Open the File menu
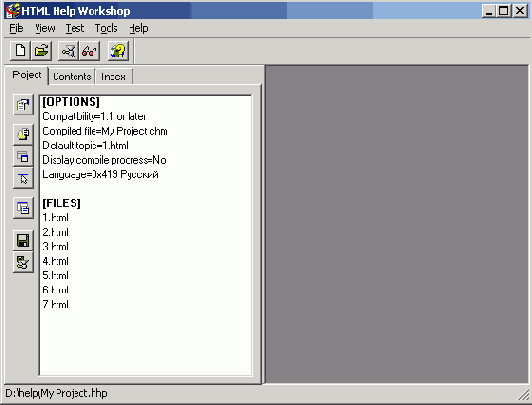532x405 pixels. click(x=16, y=28)
